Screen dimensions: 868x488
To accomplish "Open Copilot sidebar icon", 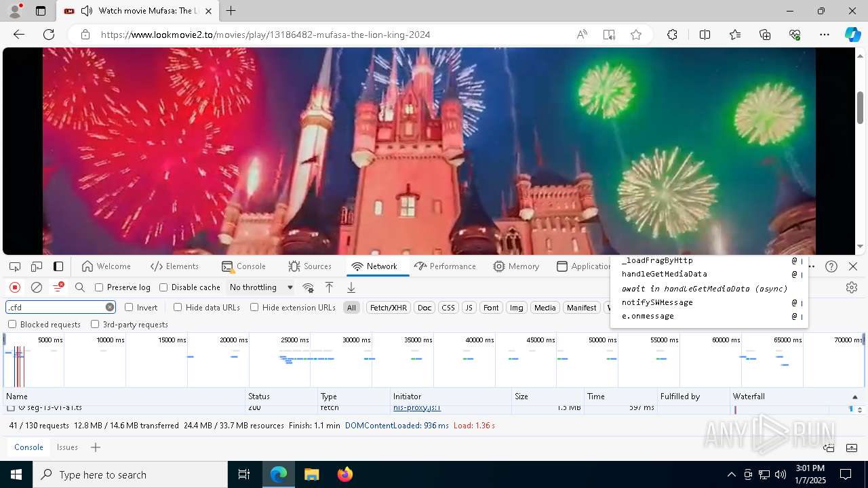I will [x=852, y=35].
